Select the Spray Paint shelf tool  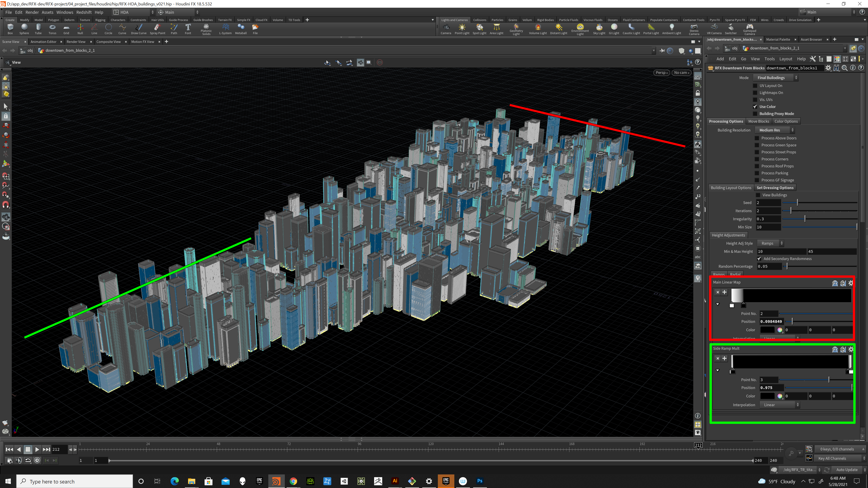(x=157, y=29)
